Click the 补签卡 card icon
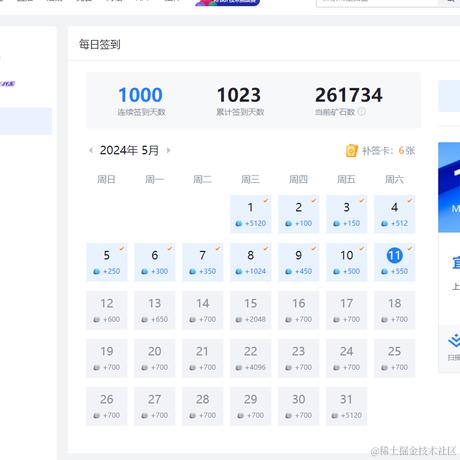 (x=351, y=151)
